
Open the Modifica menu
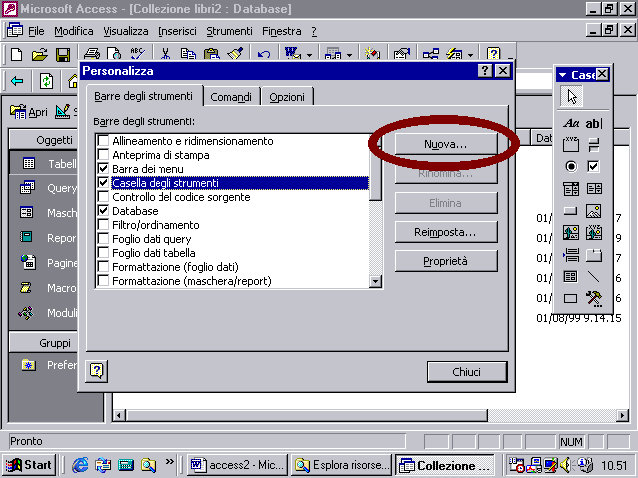pyautogui.click(x=74, y=31)
